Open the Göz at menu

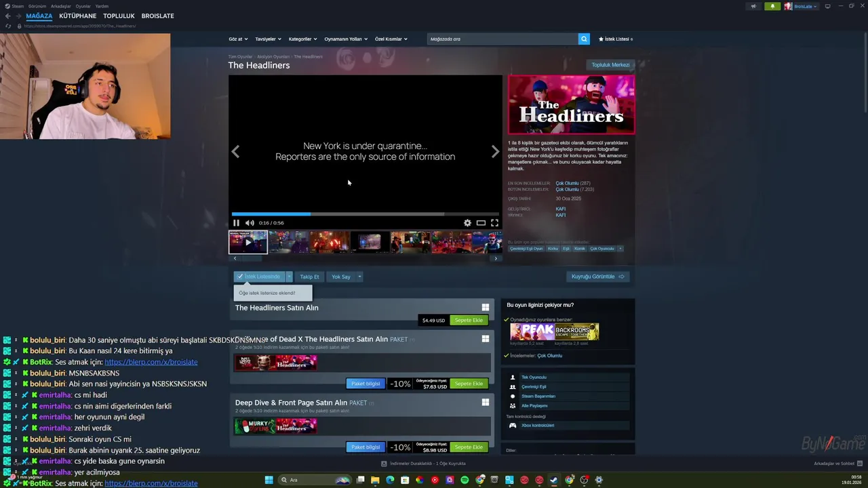(x=238, y=39)
